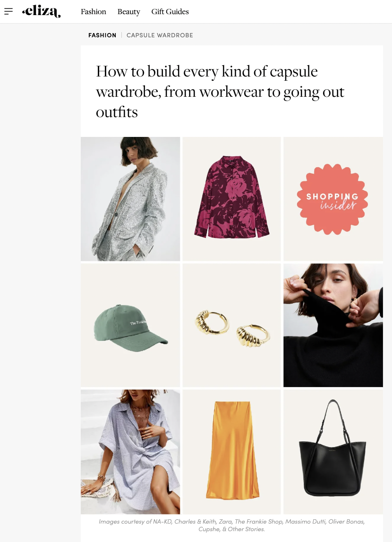Click the eliza logo
The width and height of the screenshot is (392, 542).
(x=42, y=12)
